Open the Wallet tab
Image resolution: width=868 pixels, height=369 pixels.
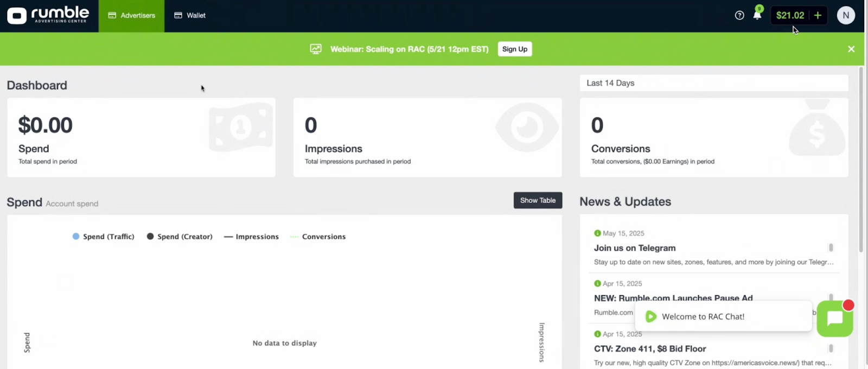(x=190, y=16)
